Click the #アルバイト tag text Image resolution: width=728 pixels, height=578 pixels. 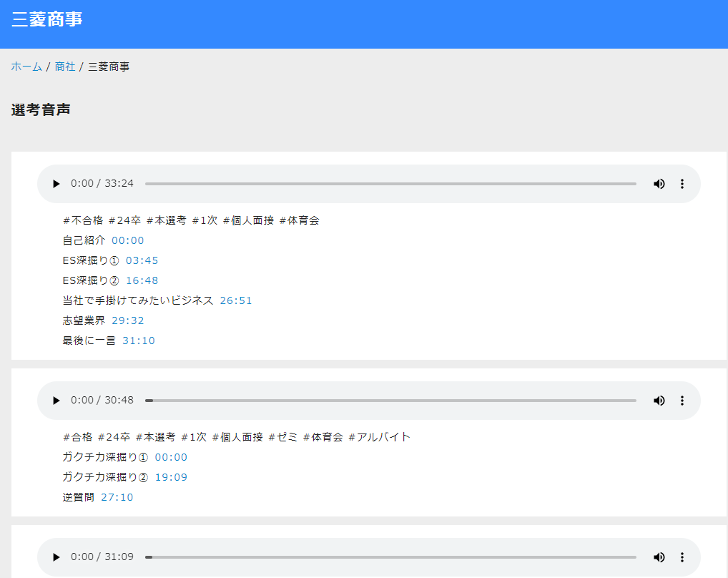[379, 437]
